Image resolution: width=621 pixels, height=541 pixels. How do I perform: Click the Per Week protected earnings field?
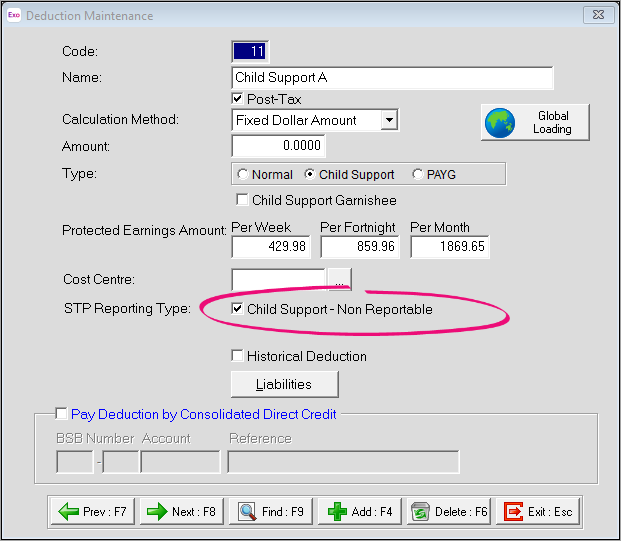tap(270, 246)
